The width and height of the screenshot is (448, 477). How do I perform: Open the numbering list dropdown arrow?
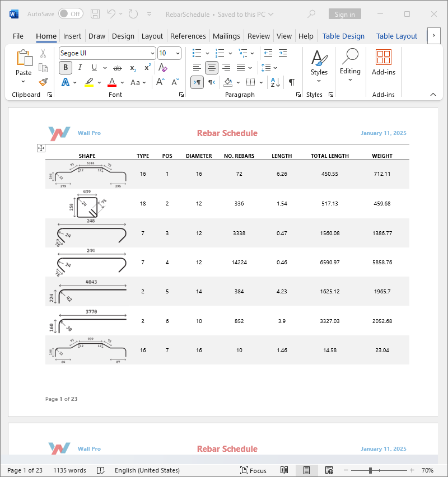tap(230, 54)
